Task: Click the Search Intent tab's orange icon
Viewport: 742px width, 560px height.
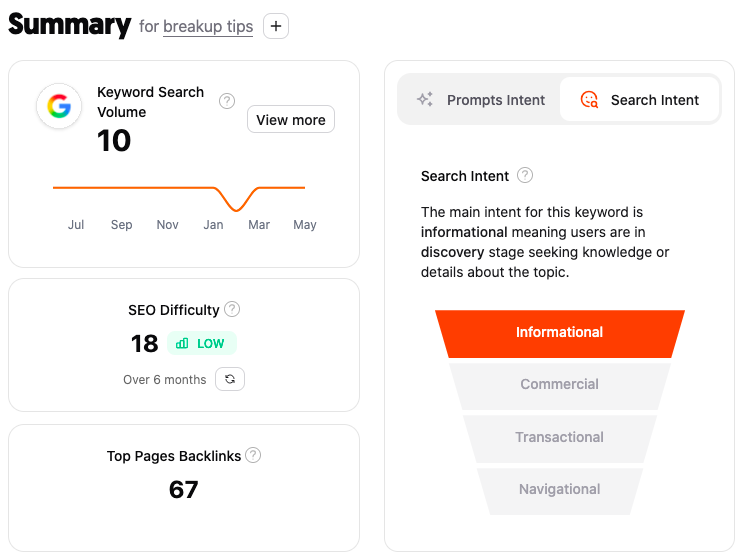Action: tap(589, 100)
